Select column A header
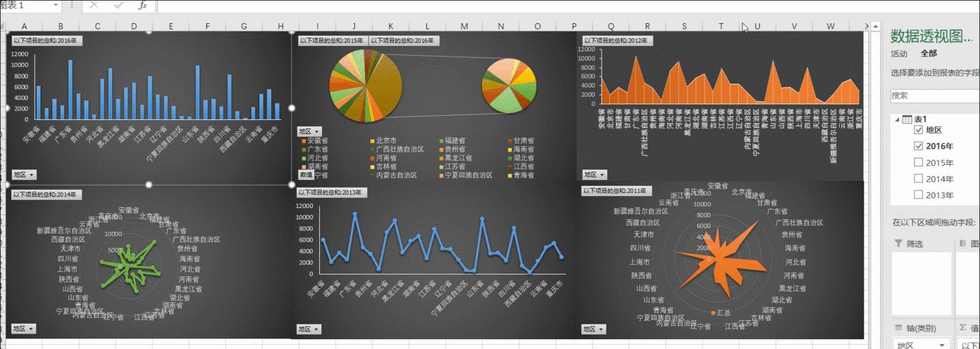The image size is (980, 349). click(x=24, y=27)
